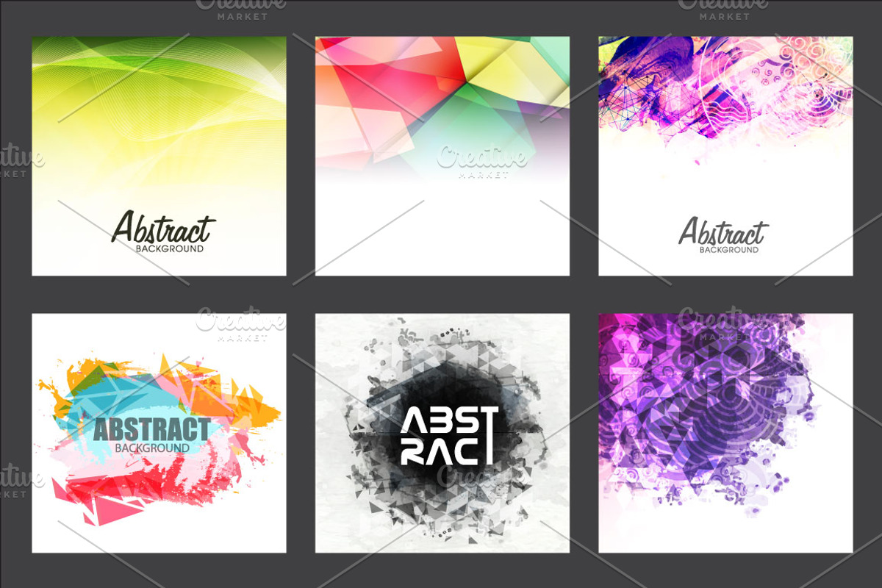Image resolution: width=882 pixels, height=588 pixels.
Task: Open the black ink-splatter ABSTRACT card
Action: click(x=442, y=433)
